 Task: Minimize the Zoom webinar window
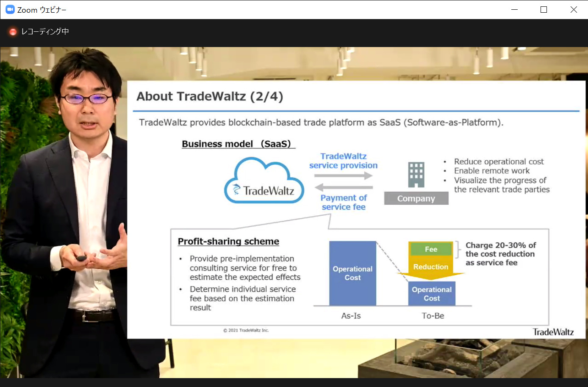515,9
